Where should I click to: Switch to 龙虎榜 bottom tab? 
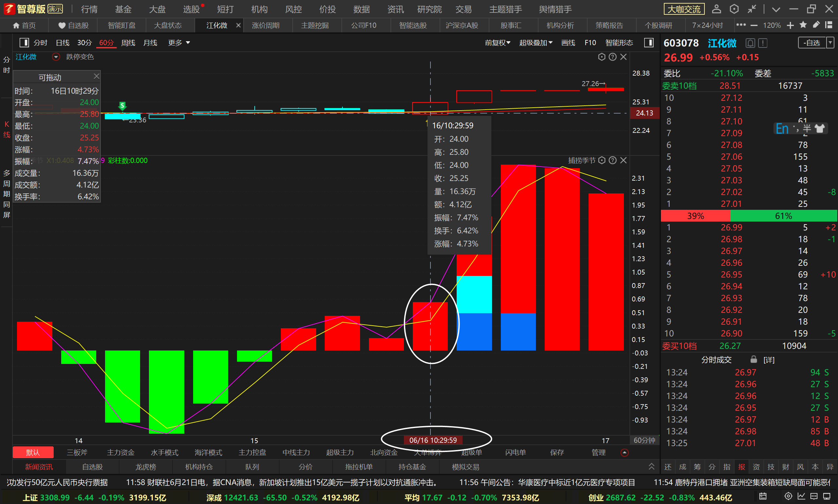click(146, 467)
